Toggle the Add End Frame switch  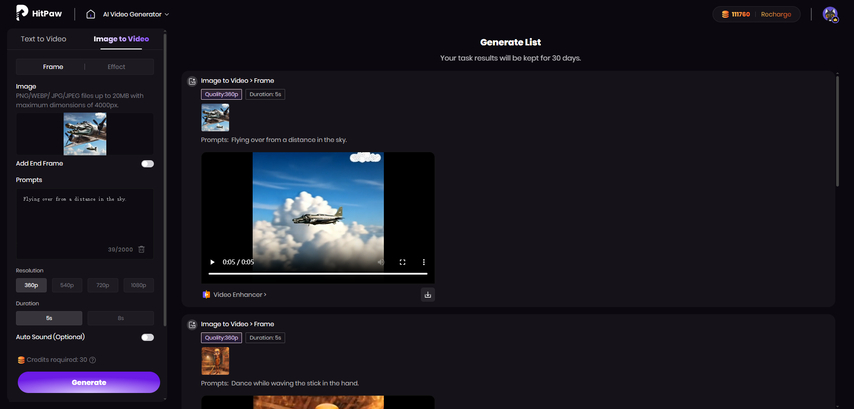148,163
